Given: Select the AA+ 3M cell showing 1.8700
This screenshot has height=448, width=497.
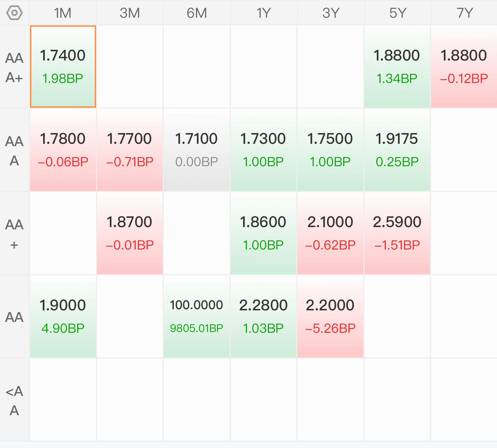Looking at the screenshot, I should pos(130,233).
